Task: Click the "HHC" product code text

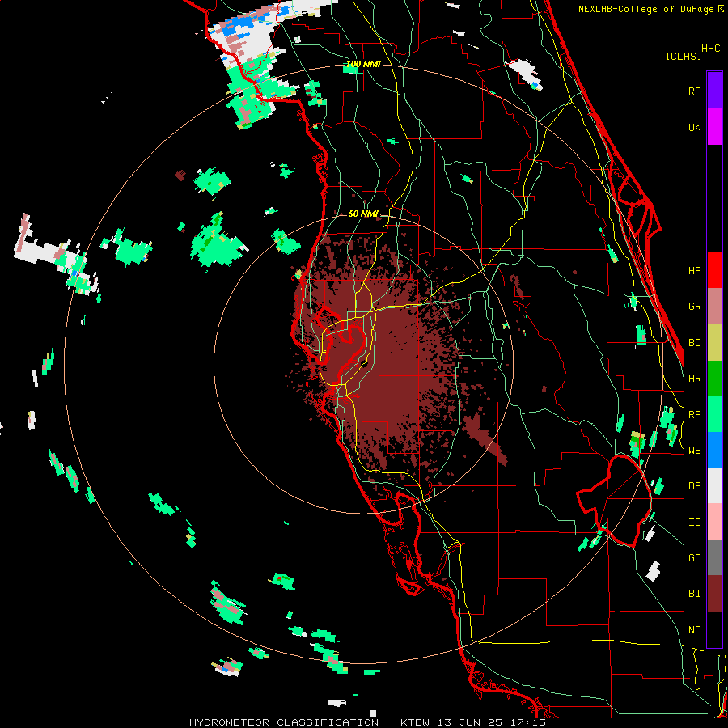Action: tap(711, 49)
